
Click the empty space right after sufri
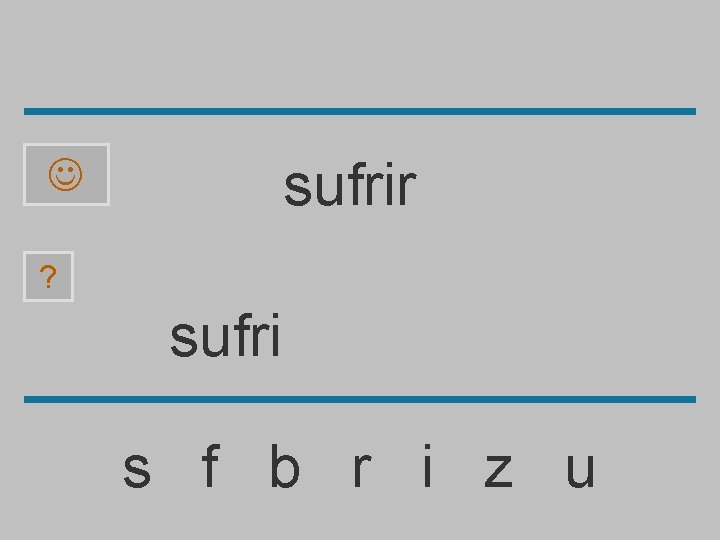(x=303, y=335)
